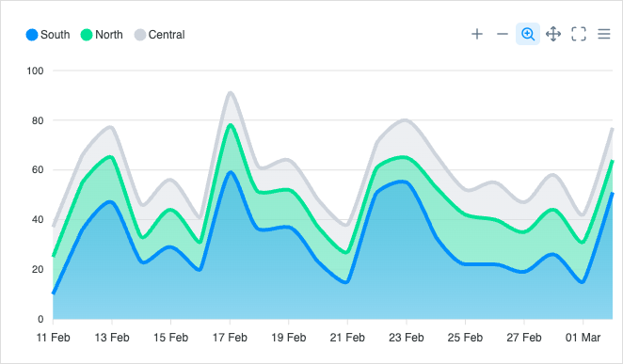623x364 pixels.
Task: Click the 25 Feb axis label
Action: [x=465, y=338]
